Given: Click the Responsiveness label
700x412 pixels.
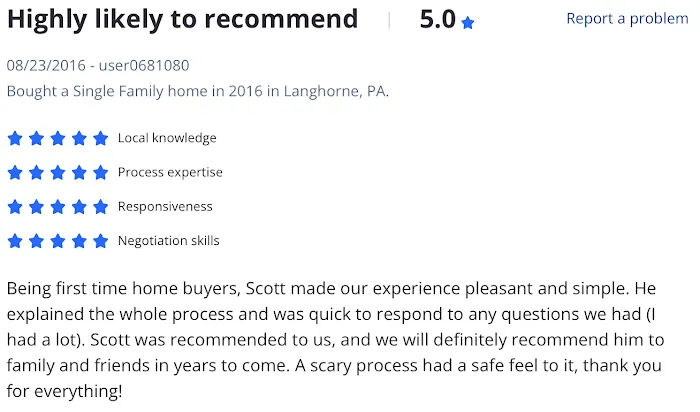Looking at the screenshot, I should (165, 207).
